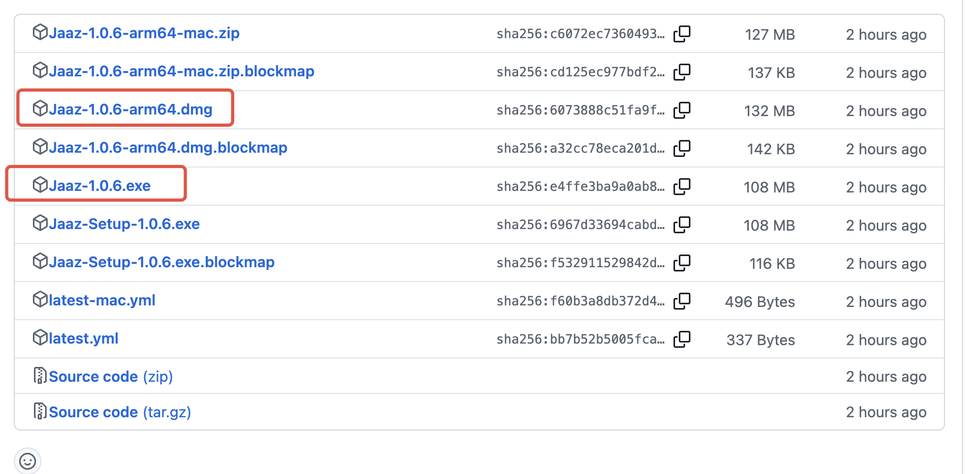Click the 116 KB size value
The width and height of the screenshot is (980, 474).
[772, 264]
